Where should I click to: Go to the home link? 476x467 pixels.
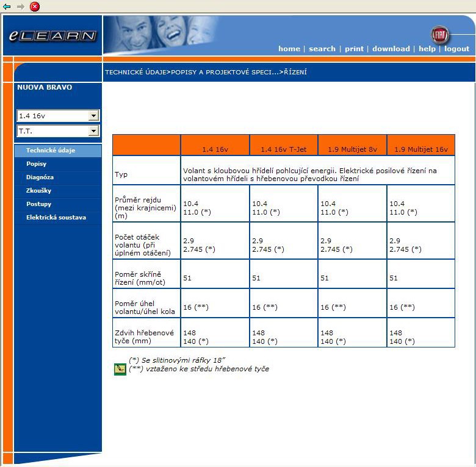click(x=289, y=49)
